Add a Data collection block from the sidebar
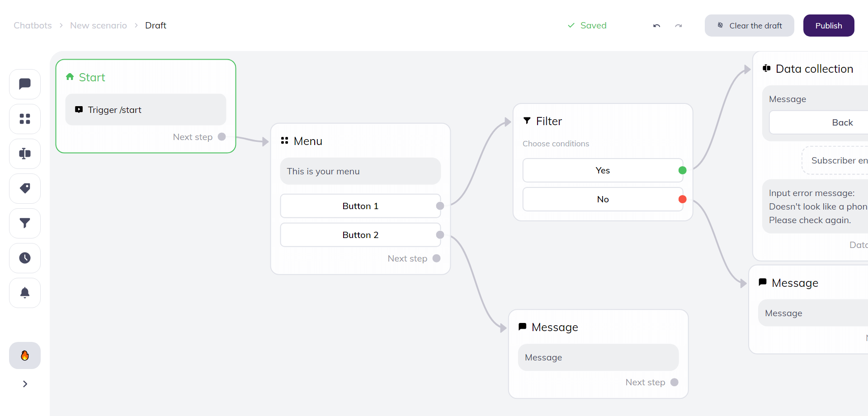 point(25,154)
